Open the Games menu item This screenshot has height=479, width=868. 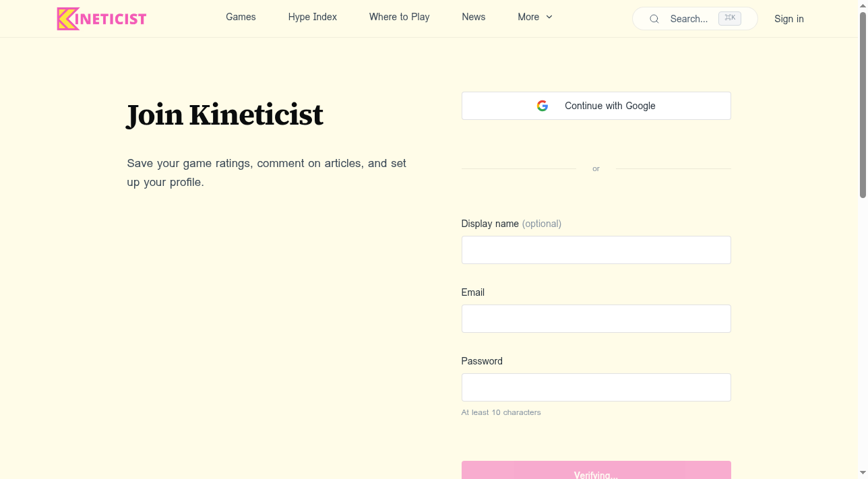point(241,17)
